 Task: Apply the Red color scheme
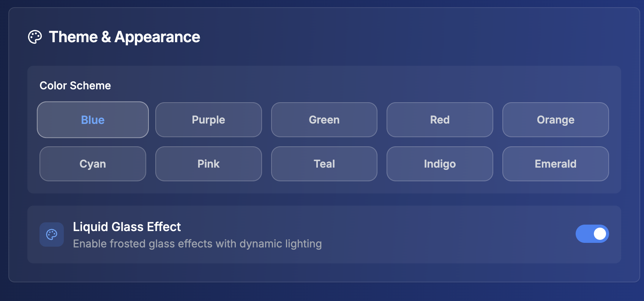point(440,120)
